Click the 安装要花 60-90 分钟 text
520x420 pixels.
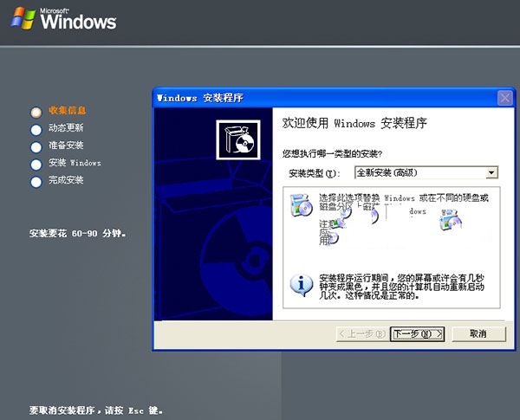[x=78, y=234]
